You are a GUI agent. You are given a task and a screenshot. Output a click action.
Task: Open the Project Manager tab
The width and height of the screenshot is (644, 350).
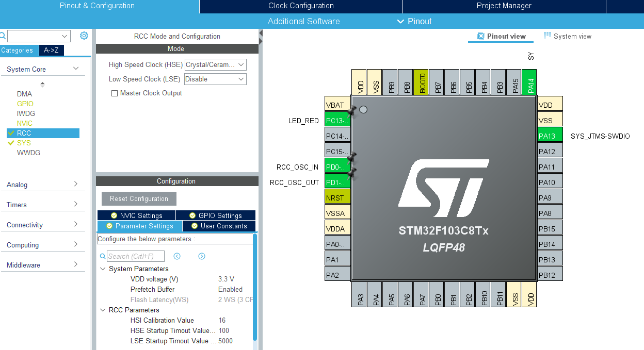(504, 6)
